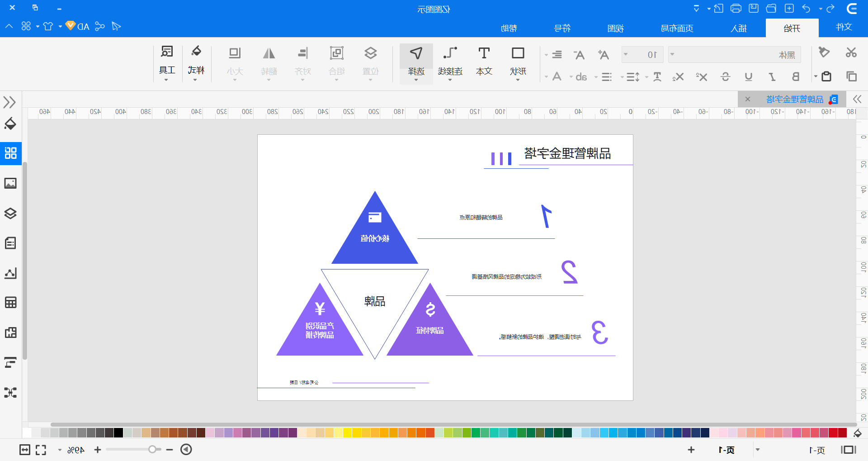The width and height of the screenshot is (868, 461).
Task: Click the zoom slider handle
Action: (152, 449)
